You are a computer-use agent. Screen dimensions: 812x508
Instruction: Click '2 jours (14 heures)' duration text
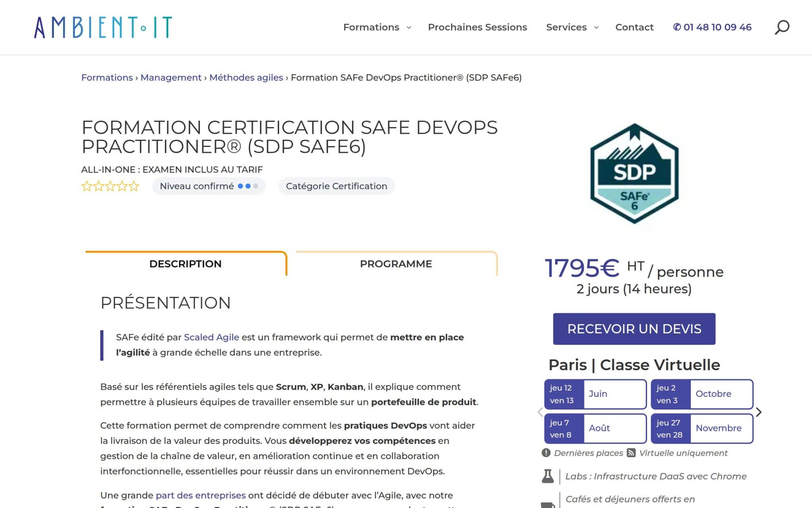pyautogui.click(x=634, y=289)
